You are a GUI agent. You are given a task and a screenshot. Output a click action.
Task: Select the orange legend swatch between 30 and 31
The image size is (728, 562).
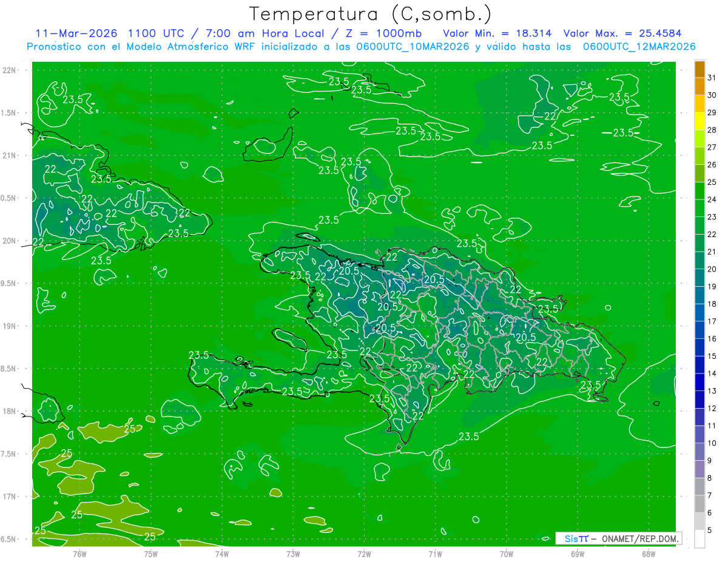pos(699,87)
